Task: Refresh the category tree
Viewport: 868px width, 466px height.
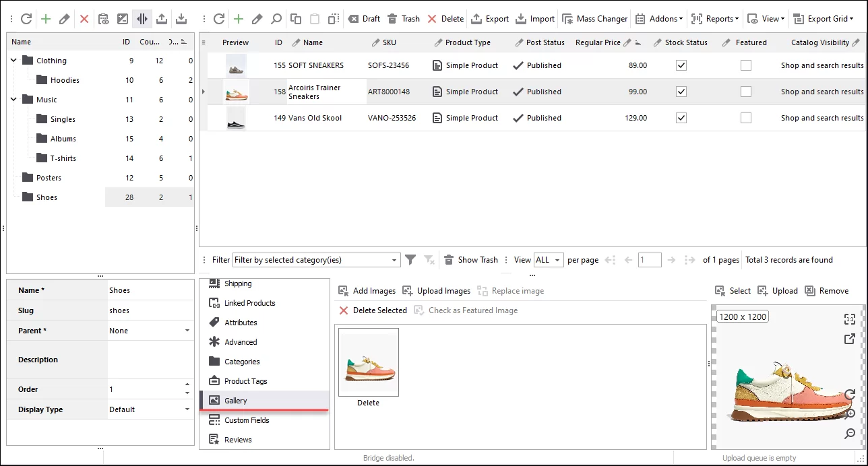Action: (27, 18)
